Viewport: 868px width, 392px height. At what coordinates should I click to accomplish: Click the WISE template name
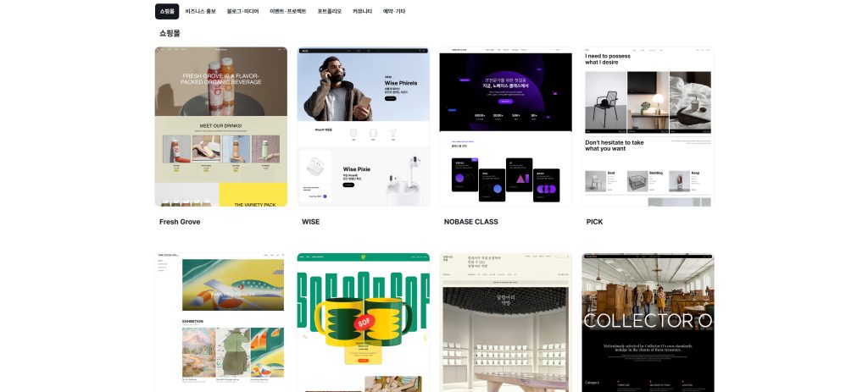point(310,222)
